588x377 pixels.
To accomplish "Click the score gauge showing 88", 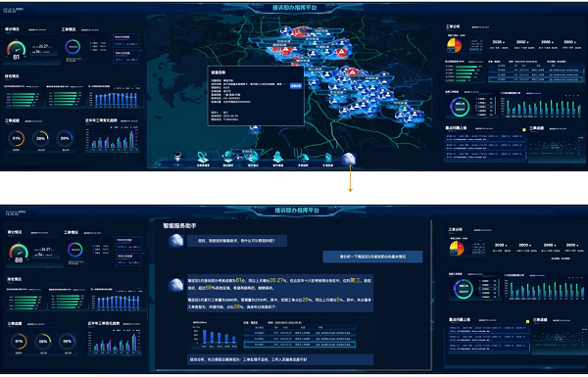I will pyautogui.click(x=19, y=254).
